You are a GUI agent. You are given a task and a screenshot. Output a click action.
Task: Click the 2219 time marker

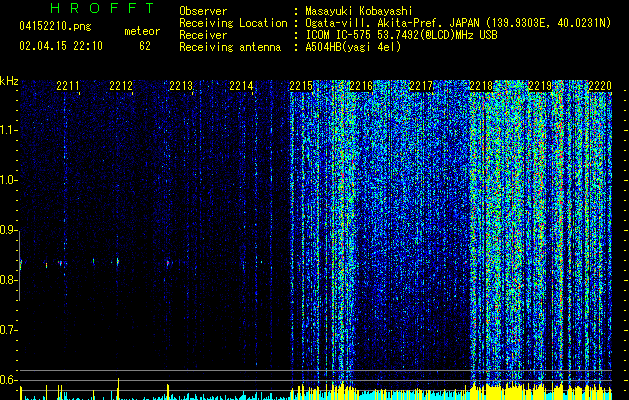540,86
